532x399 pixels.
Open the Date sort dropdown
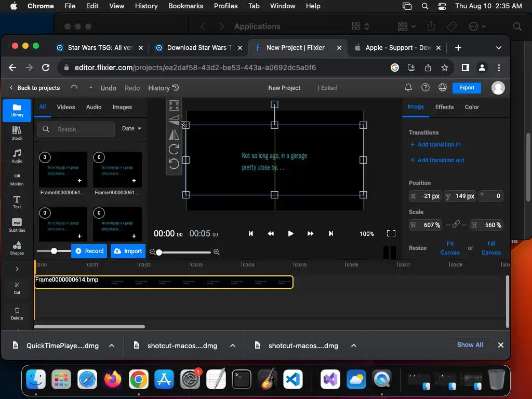[131, 129]
